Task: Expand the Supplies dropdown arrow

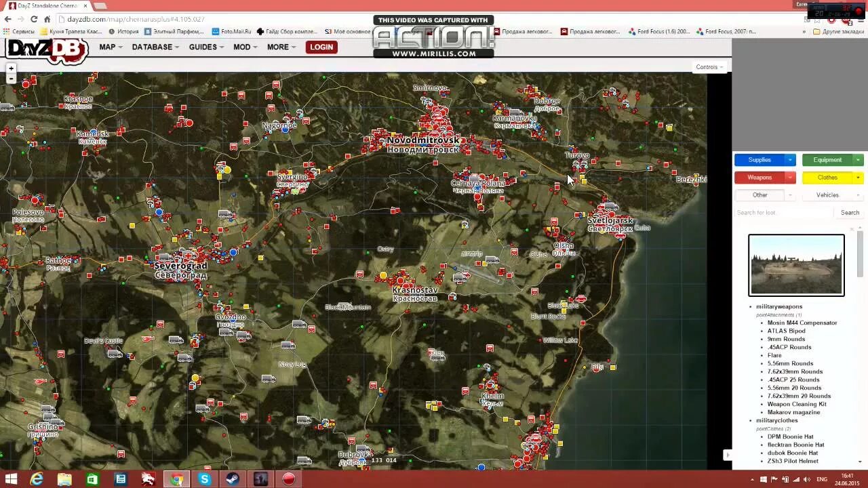Action: coord(790,160)
